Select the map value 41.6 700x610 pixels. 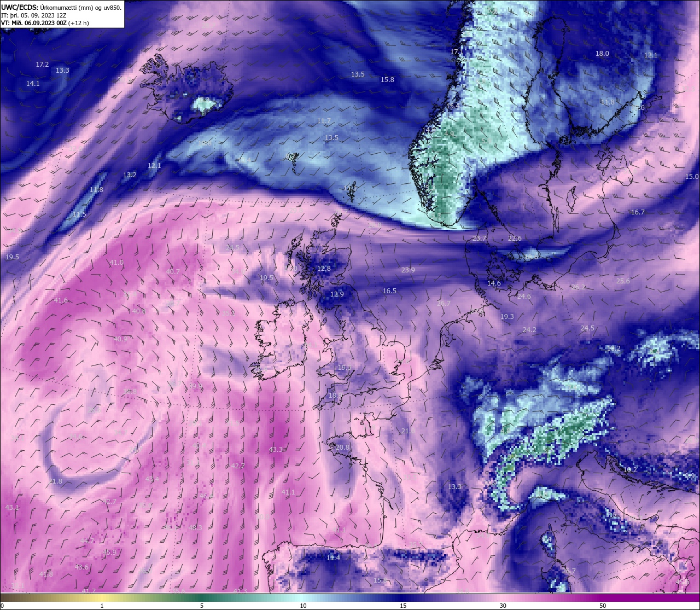(x=61, y=300)
